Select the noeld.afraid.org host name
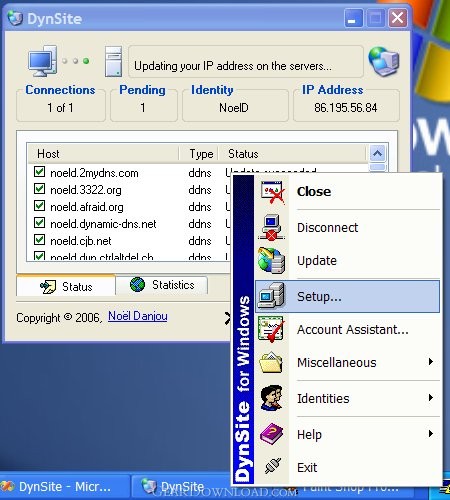 coord(87,207)
